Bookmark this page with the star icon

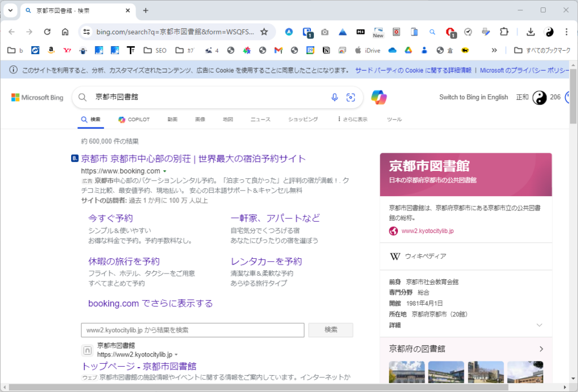coord(264,32)
